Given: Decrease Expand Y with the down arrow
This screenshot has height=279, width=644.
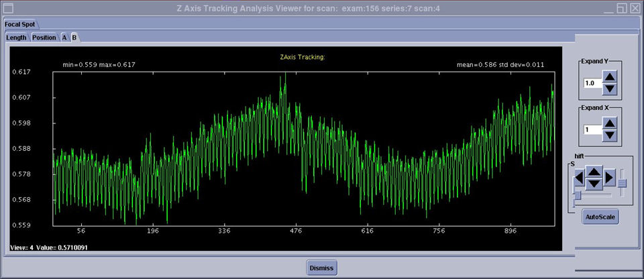Looking at the screenshot, I should pyautogui.click(x=609, y=89).
